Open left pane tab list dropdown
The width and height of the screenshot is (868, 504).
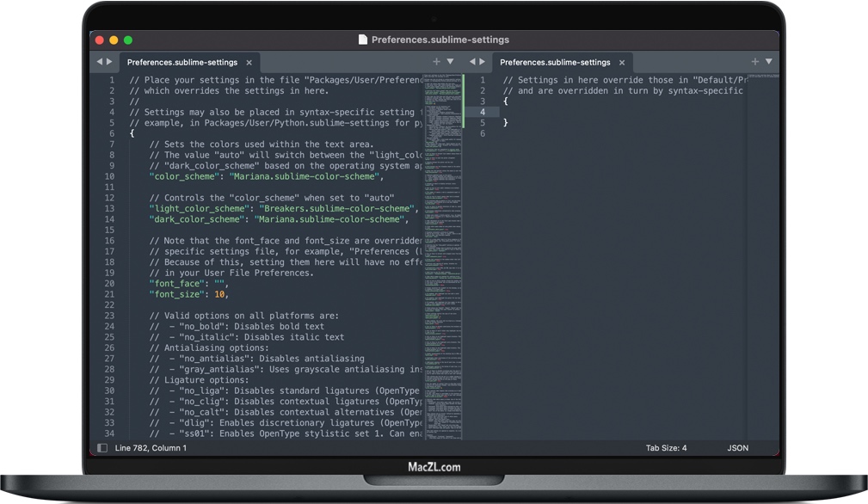(450, 62)
